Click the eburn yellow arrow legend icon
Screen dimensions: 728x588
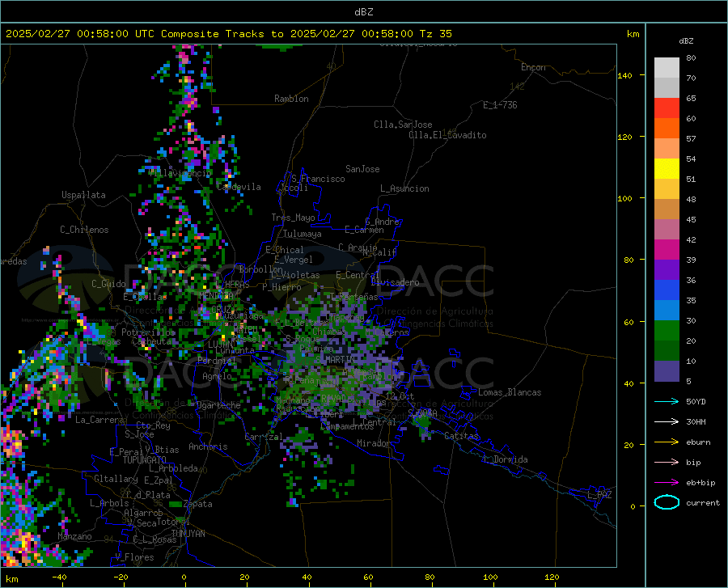click(667, 442)
